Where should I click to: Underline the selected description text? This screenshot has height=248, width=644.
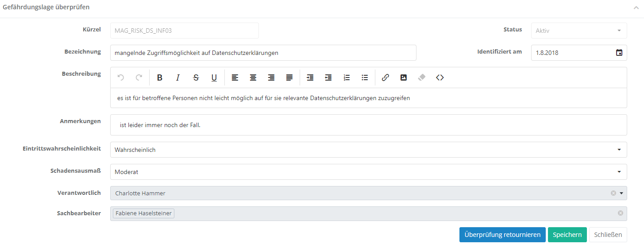tap(214, 77)
